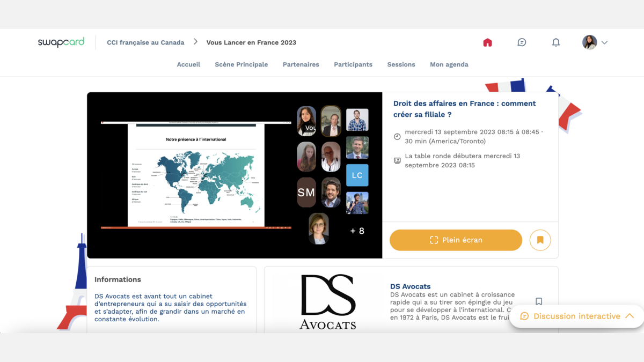This screenshot has height=362, width=644.
Task: Switch to the Partenaires tab
Action: coord(301,64)
